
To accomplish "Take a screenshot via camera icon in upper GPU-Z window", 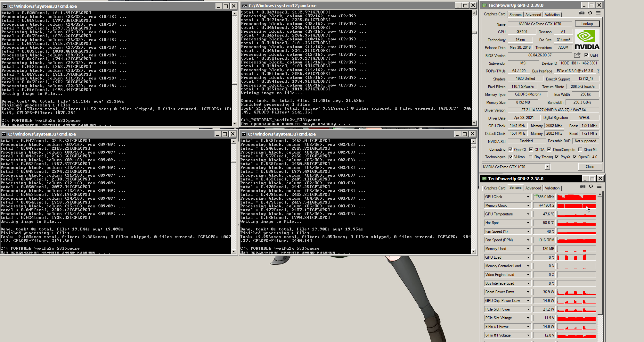I will click(x=582, y=13).
